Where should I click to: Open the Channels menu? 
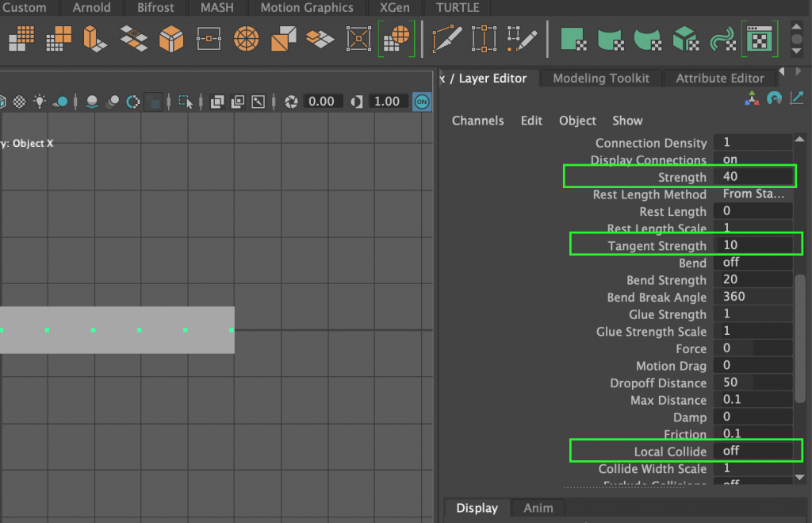coord(477,121)
